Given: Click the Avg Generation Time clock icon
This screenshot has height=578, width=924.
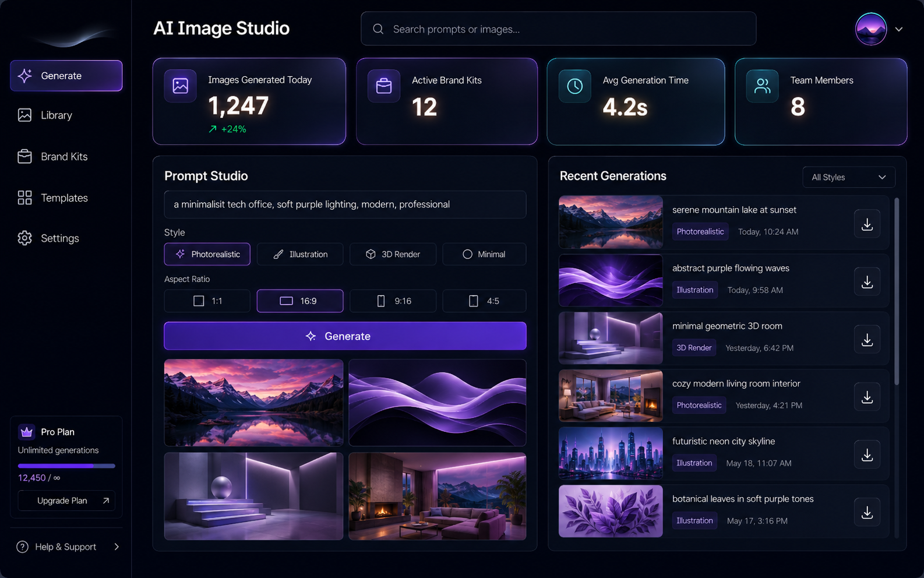Looking at the screenshot, I should 575,86.
